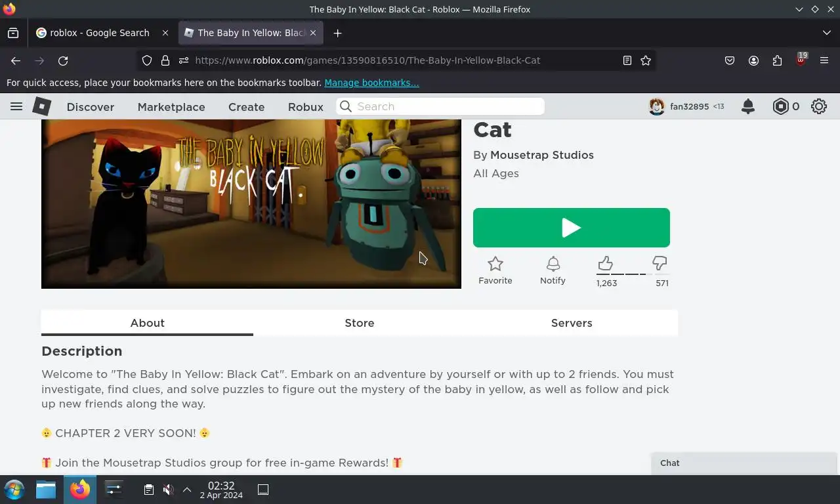Open a new browser tab
This screenshot has width=840, height=504.
337,33
